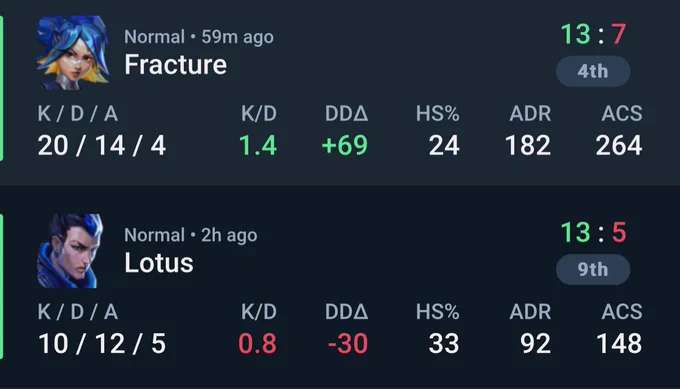This screenshot has width=680, height=389.
Task: Click the 'Normal • 59m ago' label
Action: (x=199, y=37)
